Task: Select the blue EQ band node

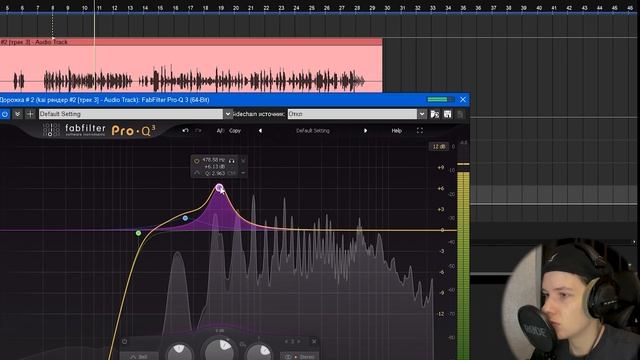Action: (x=185, y=218)
